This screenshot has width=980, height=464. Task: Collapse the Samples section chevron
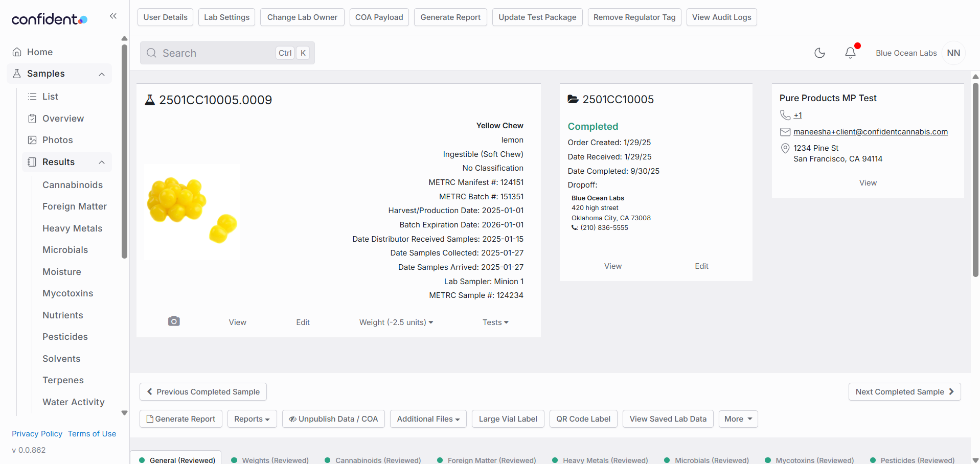pyautogui.click(x=102, y=74)
